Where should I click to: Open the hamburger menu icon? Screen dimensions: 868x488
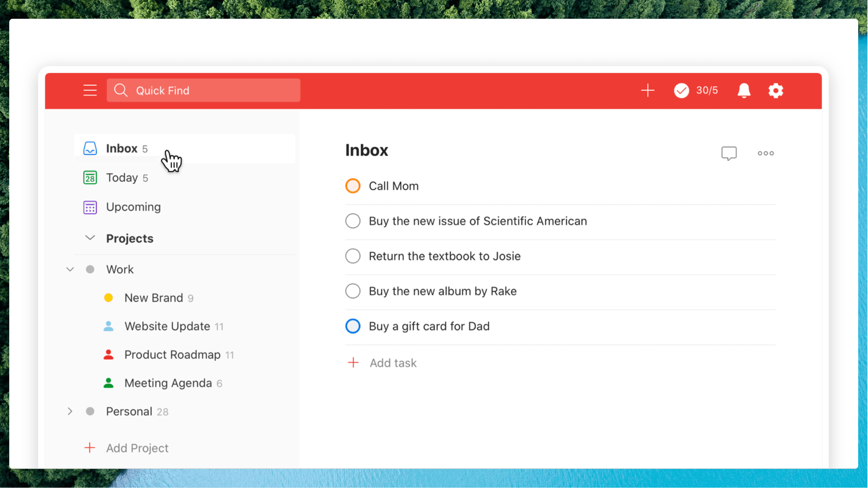pyautogui.click(x=90, y=90)
